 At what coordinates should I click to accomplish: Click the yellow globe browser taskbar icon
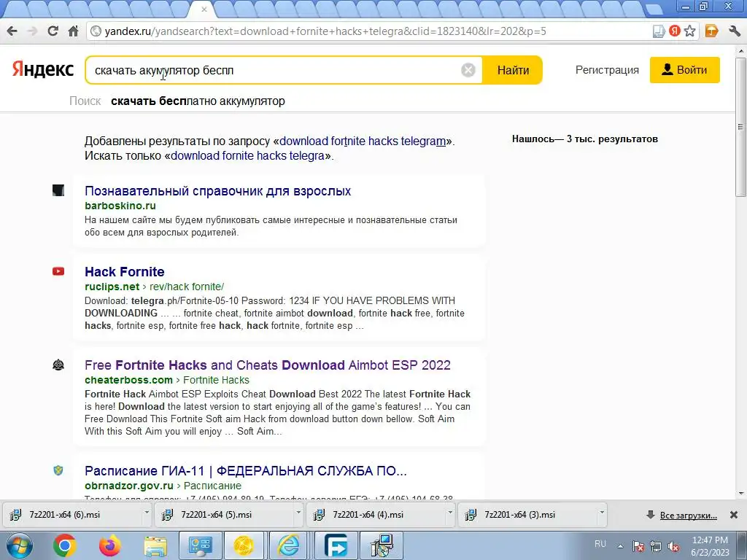click(244, 545)
